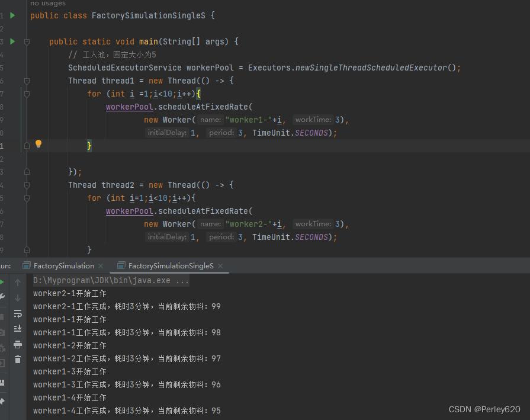Run the main method from the gutter

(12, 41)
